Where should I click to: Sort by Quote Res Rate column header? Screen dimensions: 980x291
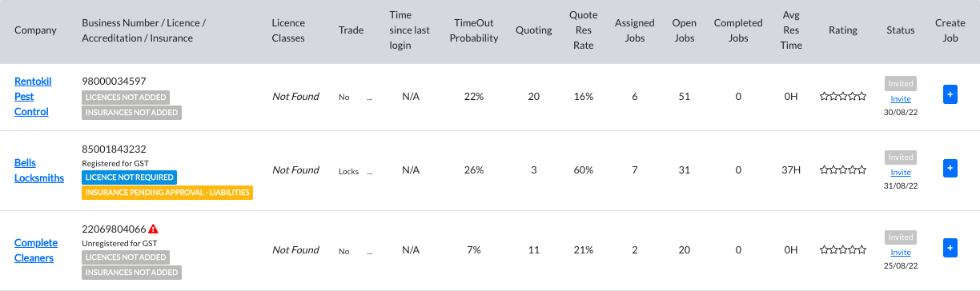(x=584, y=30)
